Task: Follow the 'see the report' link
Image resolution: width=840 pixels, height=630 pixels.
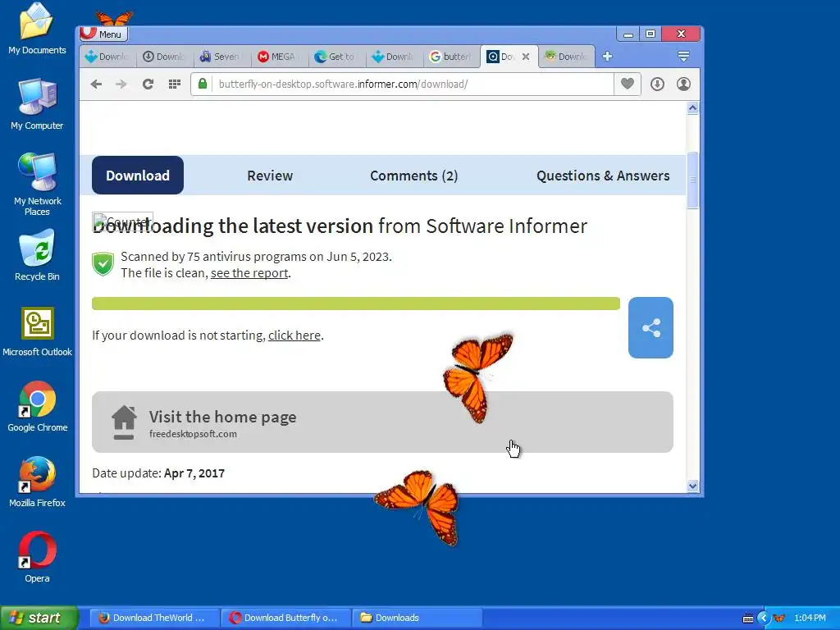Action: point(249,273)
